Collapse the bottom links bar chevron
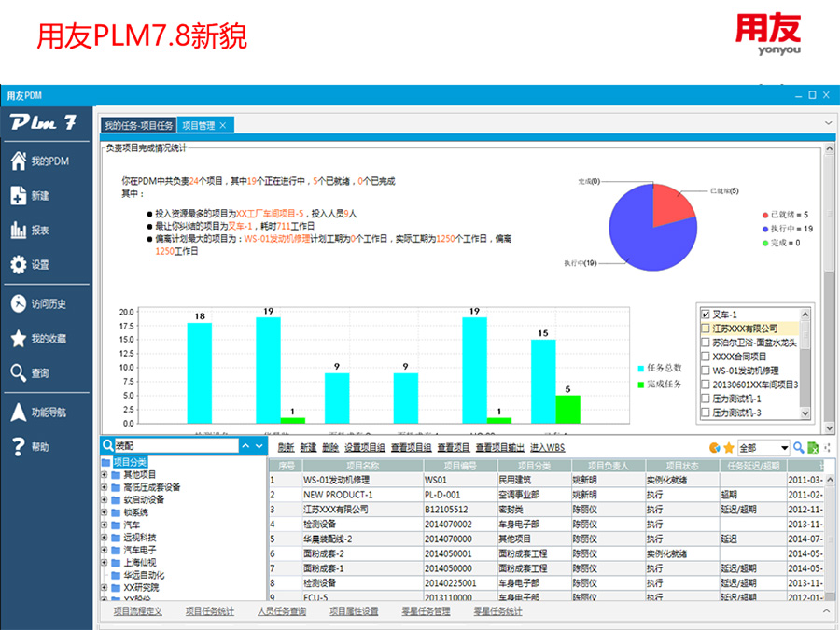Screen dimensions: 840x630 pos(827,610)
